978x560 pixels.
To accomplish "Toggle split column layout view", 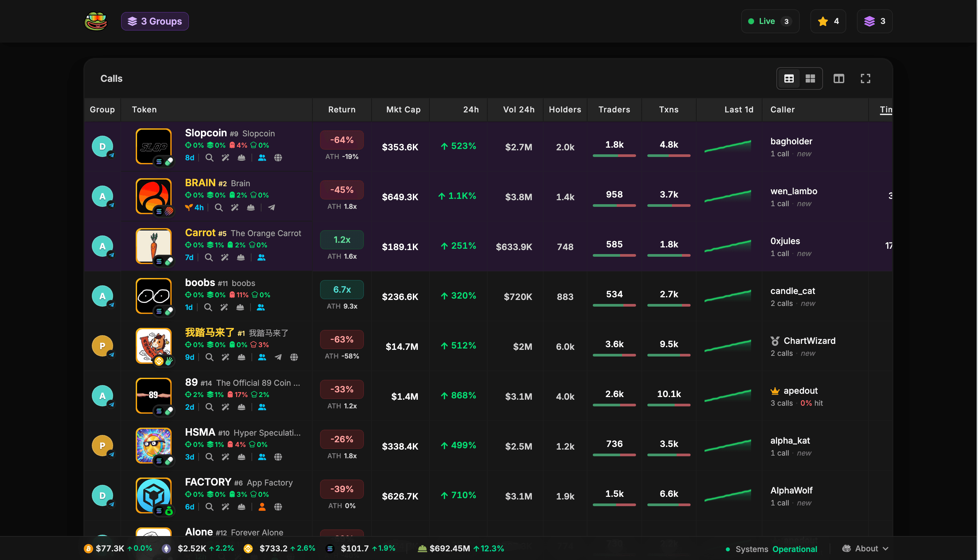I will pyautogui.click(x=839, y=78).
